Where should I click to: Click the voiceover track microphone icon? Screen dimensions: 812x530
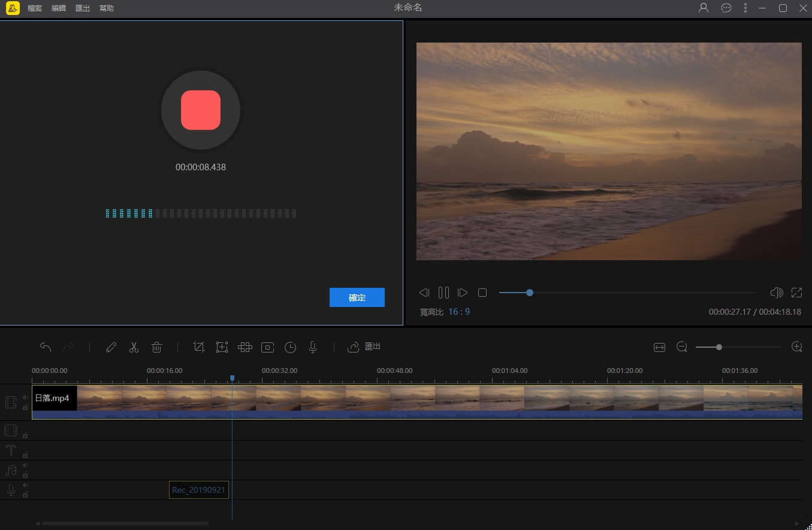point(10,490)
